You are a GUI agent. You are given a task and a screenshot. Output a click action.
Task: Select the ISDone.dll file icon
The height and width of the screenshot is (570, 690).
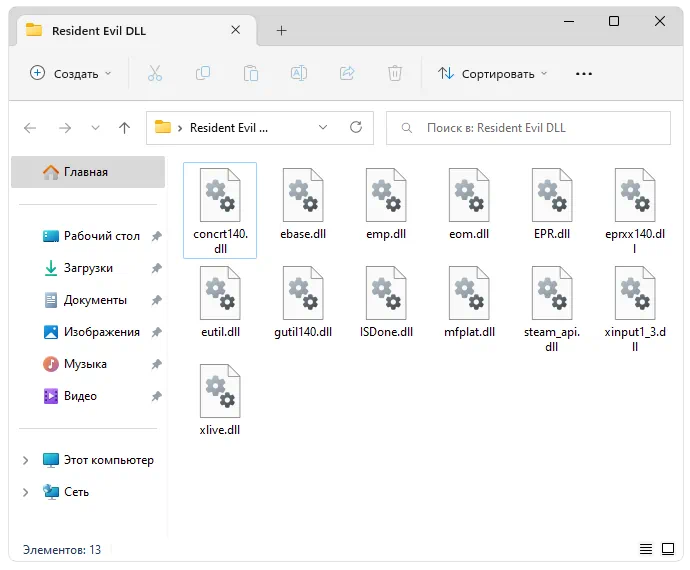[x=386, y=293]
